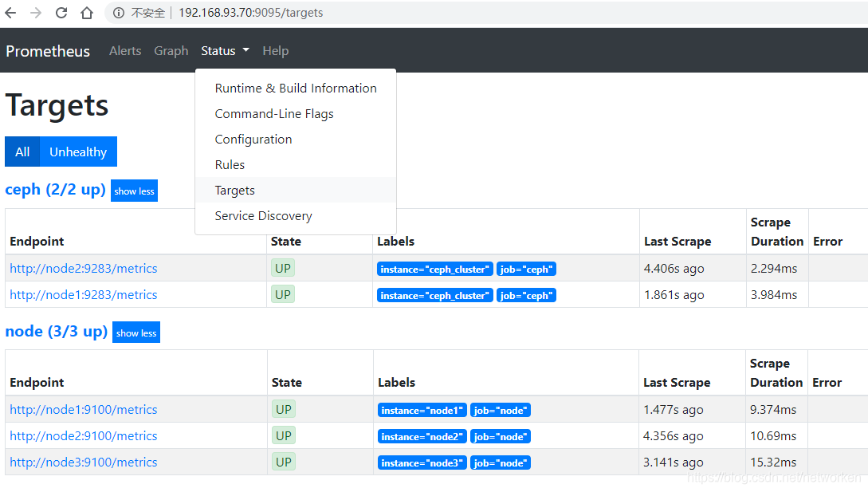Click the Labels header in the node table
Viewport: 868px width, 492px height.
396,383
